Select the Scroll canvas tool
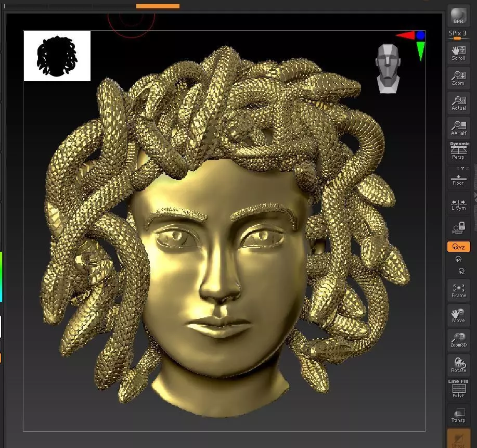 pos(458,53)
